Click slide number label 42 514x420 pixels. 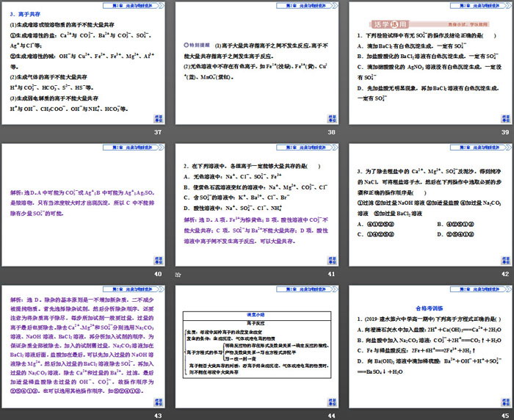point(504,273)
